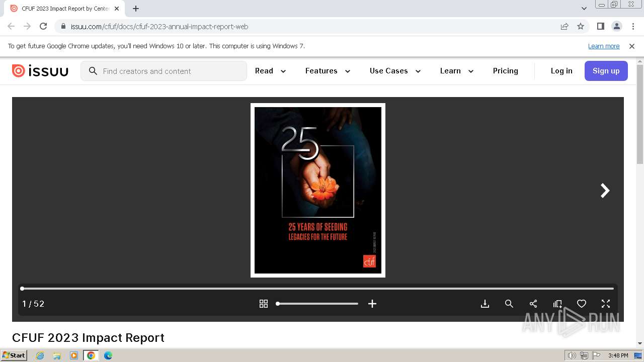Like the publication with heart icon

click(x=582, y=304)
